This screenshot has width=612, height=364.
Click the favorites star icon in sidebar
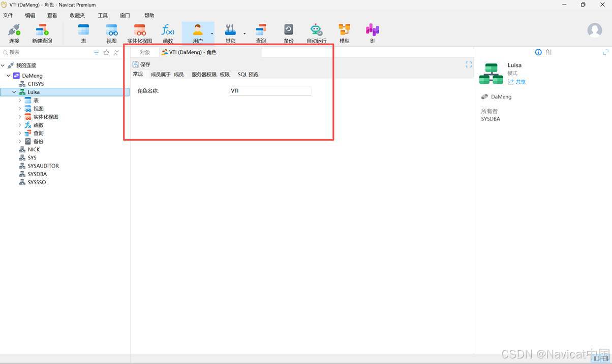coord(106,52)
